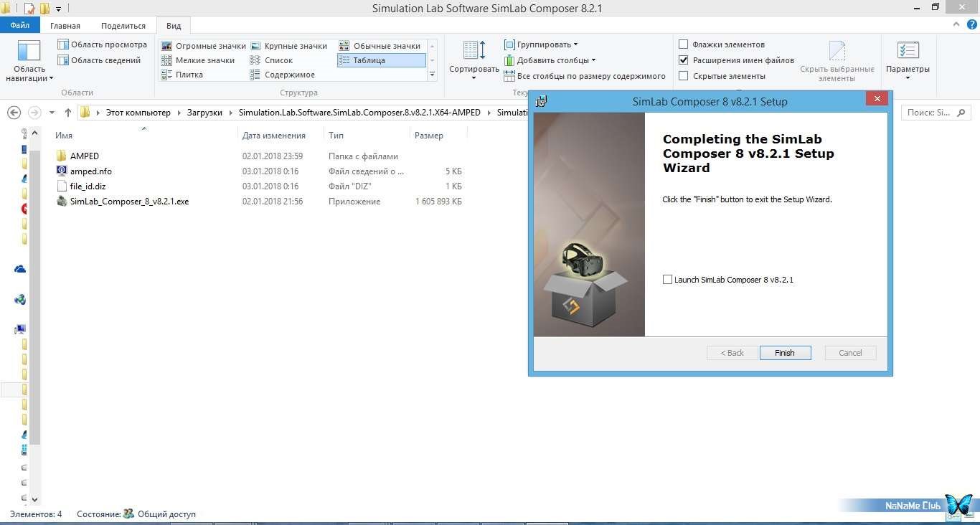Select Обычные значки view layout

point(380,46)
